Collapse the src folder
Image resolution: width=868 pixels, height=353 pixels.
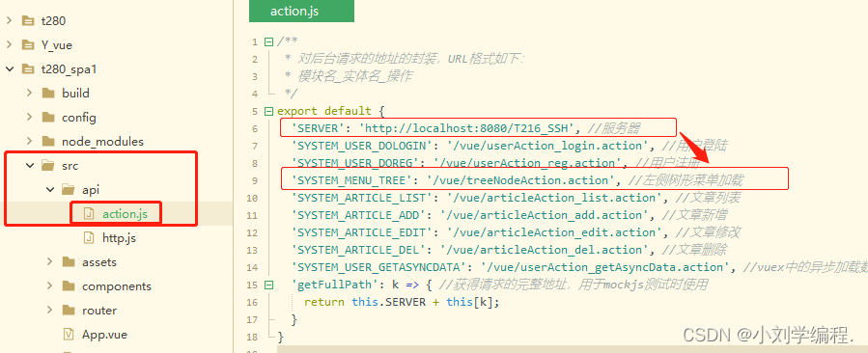29,166
